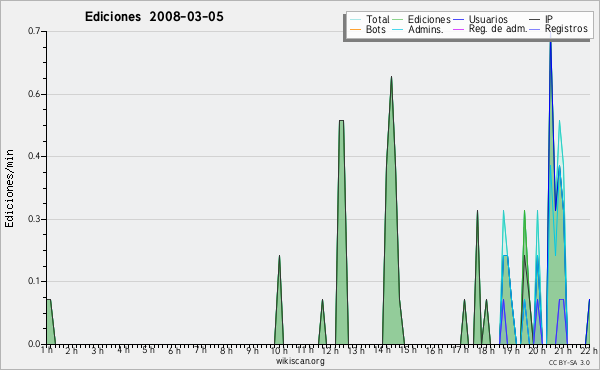
Task: Click the "12 h" hour label
Action: point(330,350)
